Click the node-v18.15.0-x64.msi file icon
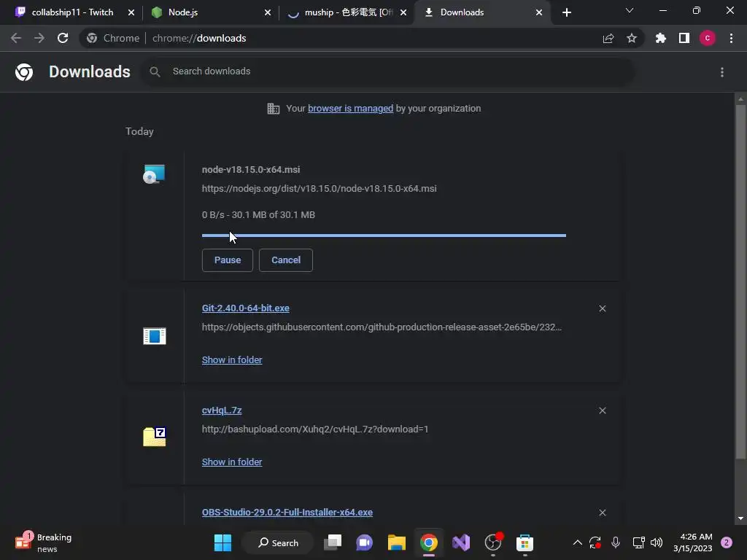Image resolution: width=747 pixels, height=560 pixels. [x=155, y=174]
